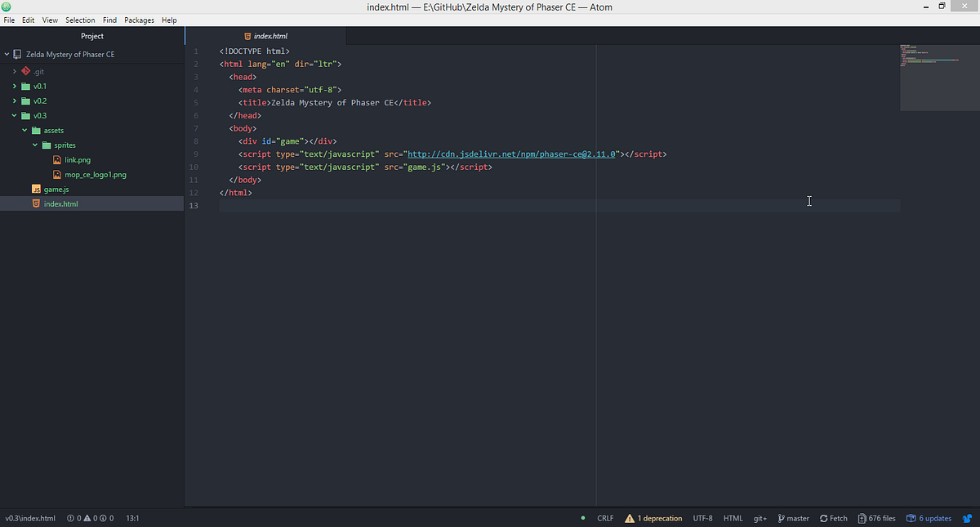Collapse the sprites folder
The height and width of the screenshot is (527, 980).
coord(34,145)
